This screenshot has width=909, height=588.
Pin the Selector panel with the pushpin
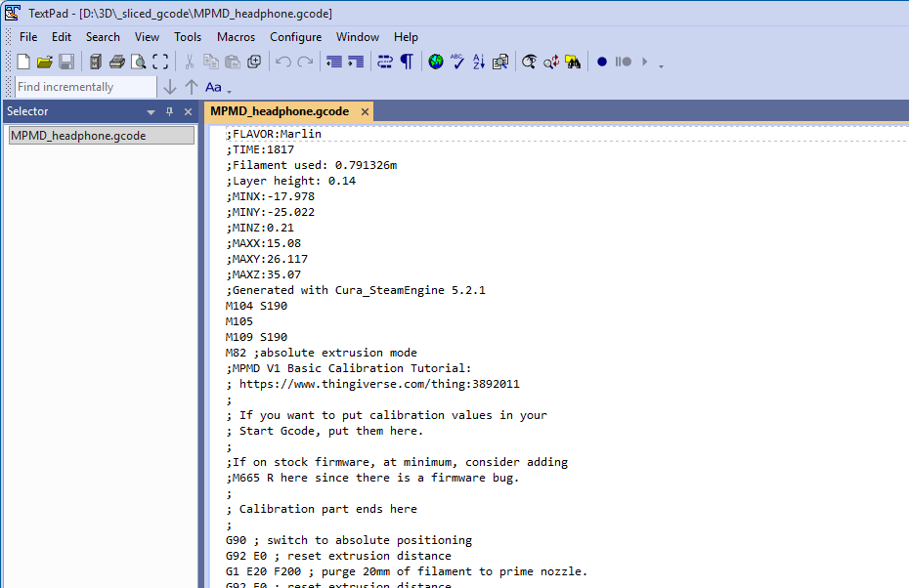point(169,112)
